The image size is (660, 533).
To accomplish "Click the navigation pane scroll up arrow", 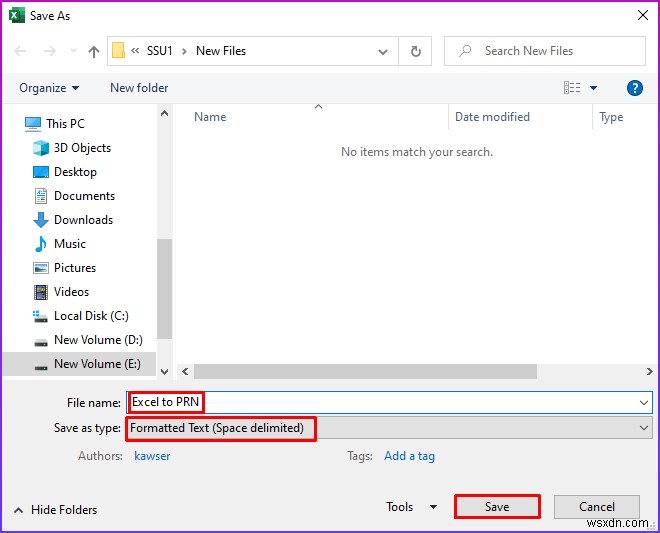I will [x=165, y=113].
